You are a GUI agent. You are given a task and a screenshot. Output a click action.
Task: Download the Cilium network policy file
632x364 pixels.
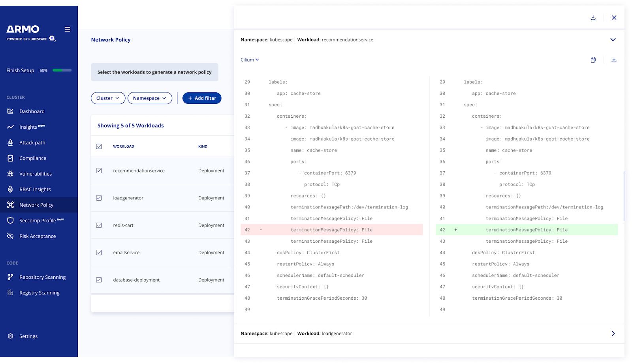(613, 60)
